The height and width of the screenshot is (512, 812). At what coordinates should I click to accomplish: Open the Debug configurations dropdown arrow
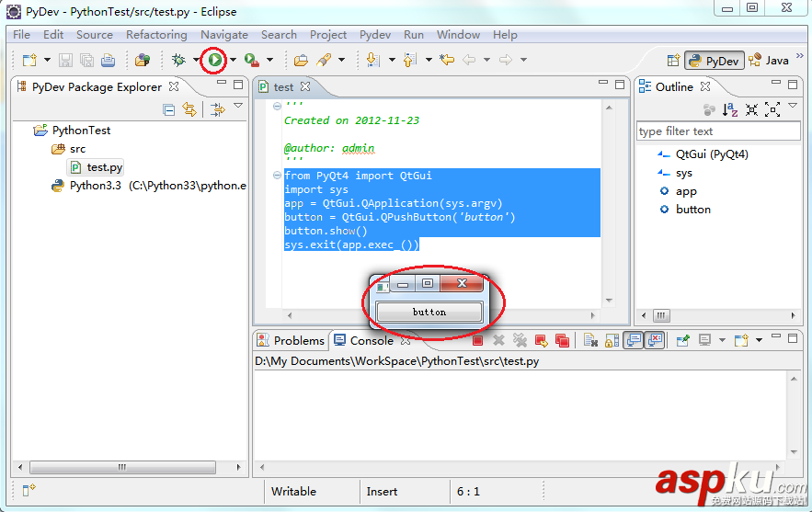195,60
